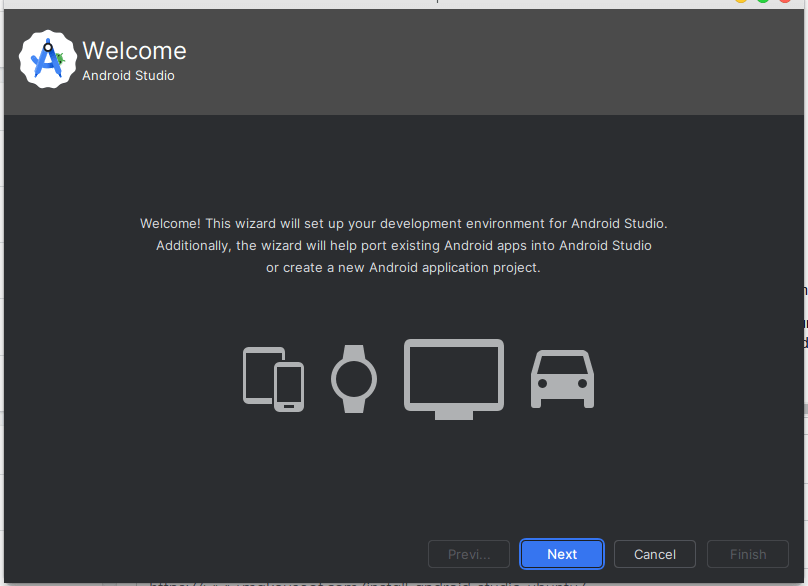Click the line starting "Welcome! This wizard"
The width and height of the screenshot is (808, 586).
click(403, 224)
